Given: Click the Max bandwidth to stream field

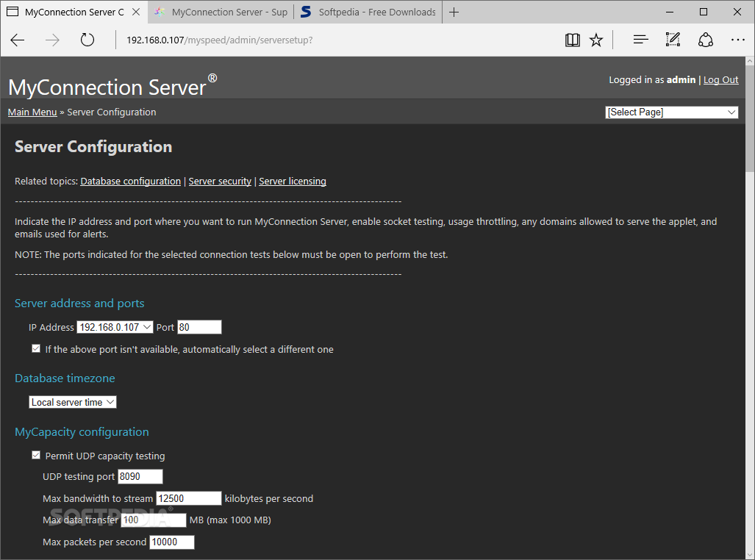Looking at the screenshot, I should click(x=189, y=498).
